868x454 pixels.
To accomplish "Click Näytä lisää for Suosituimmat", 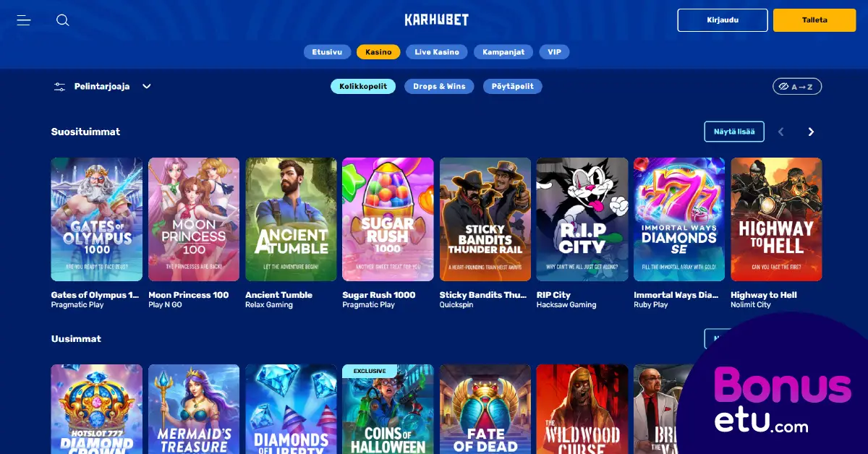I will [x=734, y=132].
